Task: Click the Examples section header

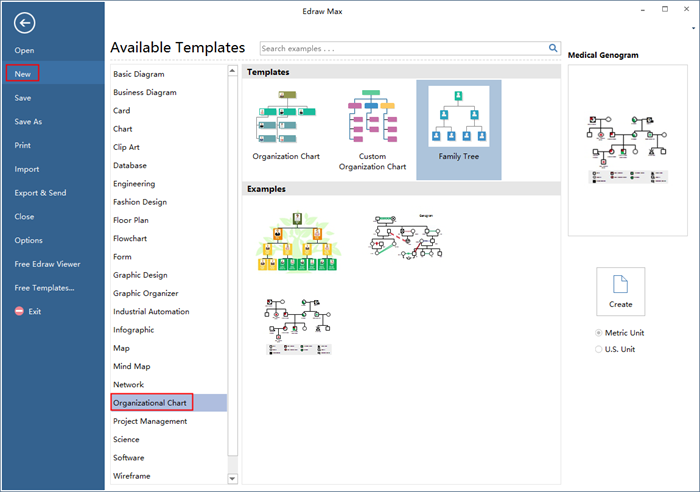Action: pos(401,189)
